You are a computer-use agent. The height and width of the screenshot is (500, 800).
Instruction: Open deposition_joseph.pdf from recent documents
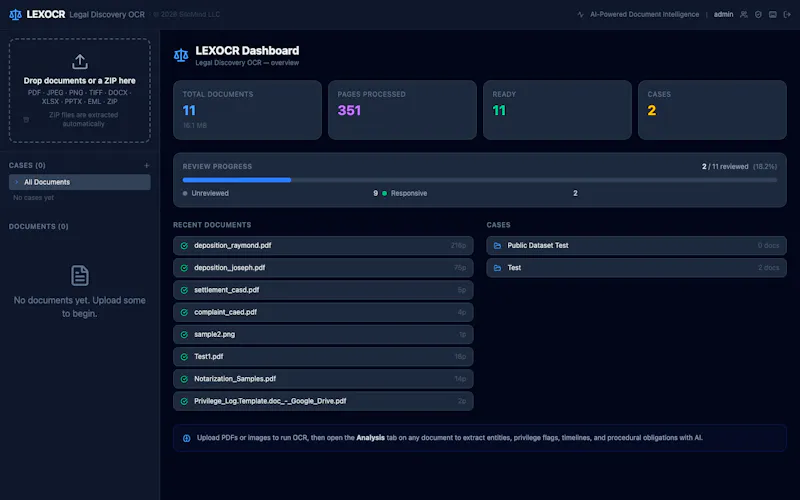click(323, 268)
